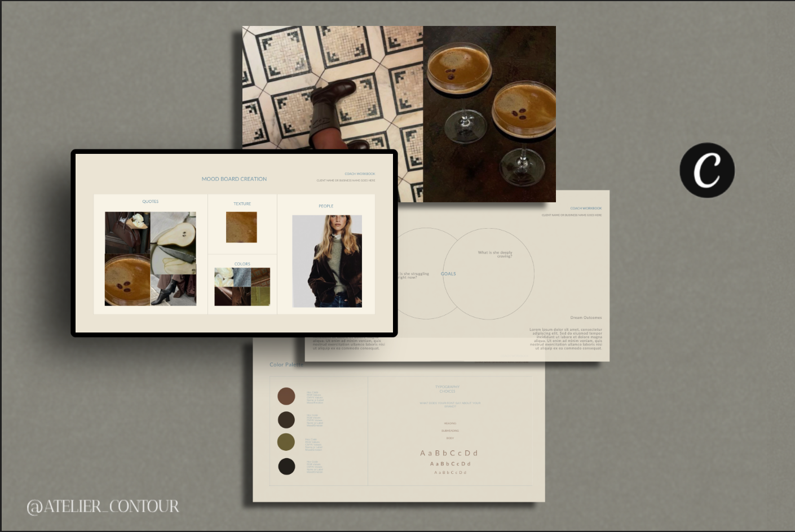Click the GOALS label in the Venn diagram
The image size is (795, 532).
point(448,274)
